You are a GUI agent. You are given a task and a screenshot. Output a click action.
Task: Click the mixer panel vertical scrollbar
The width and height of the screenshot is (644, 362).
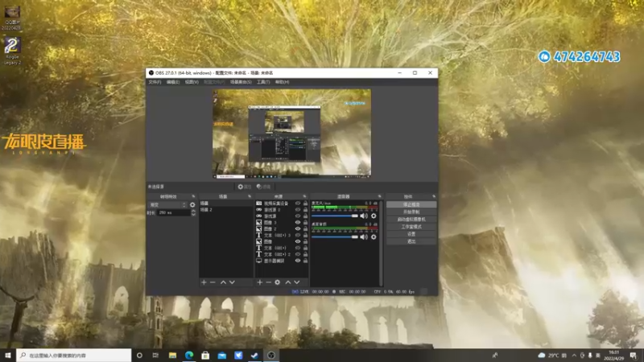[381, 244]
